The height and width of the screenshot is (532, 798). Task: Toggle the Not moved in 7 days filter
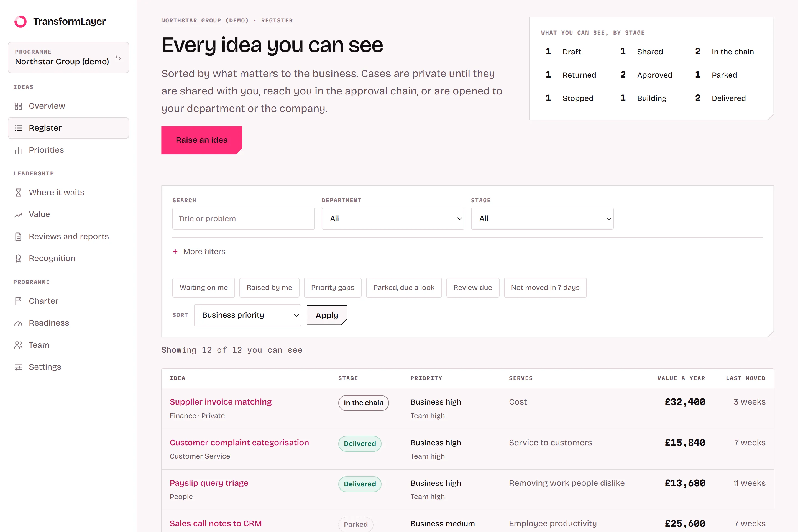(x=545, y=288)
